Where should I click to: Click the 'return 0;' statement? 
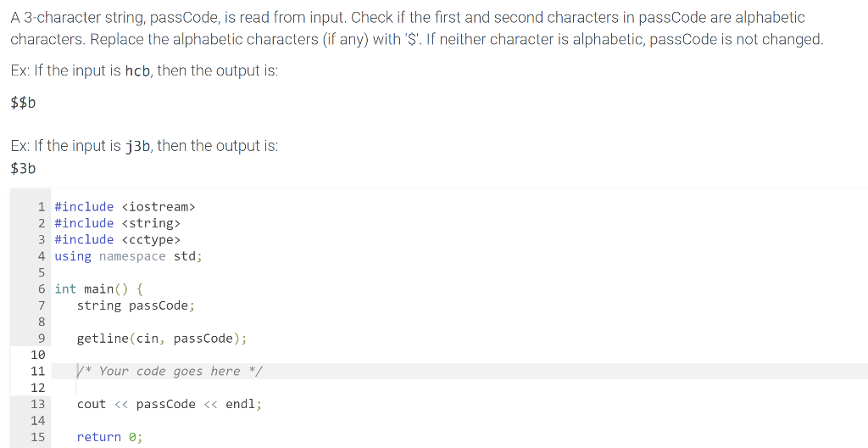109,437
